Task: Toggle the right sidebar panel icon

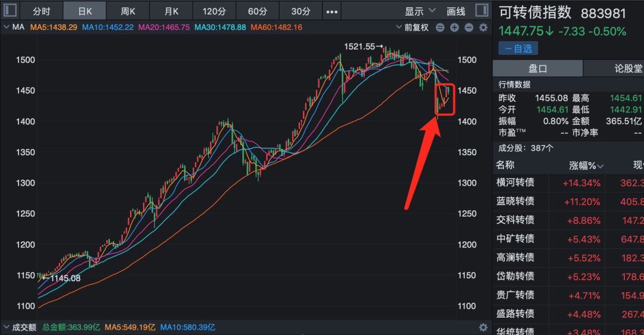Action: tap(482, 10)
